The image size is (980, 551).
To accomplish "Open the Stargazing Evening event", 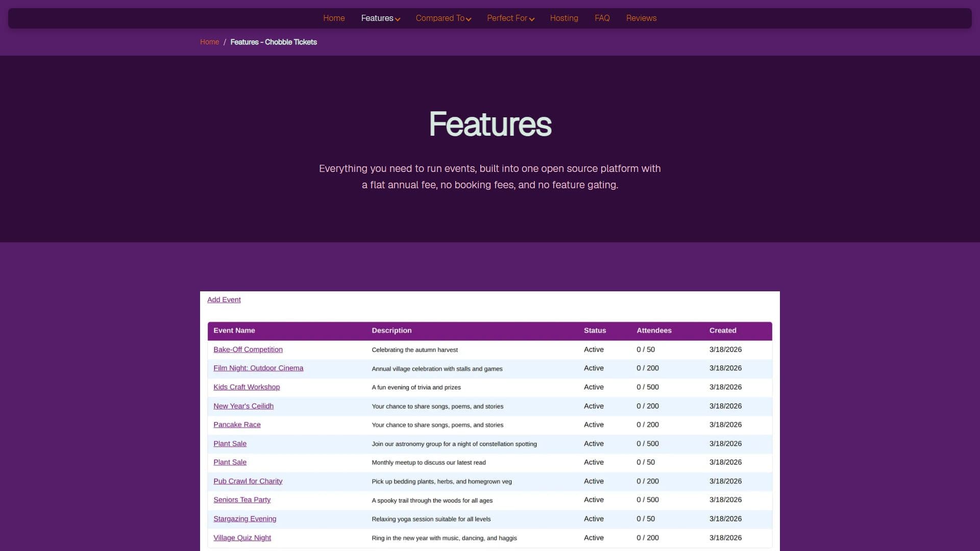I will (x=244, y=519).
